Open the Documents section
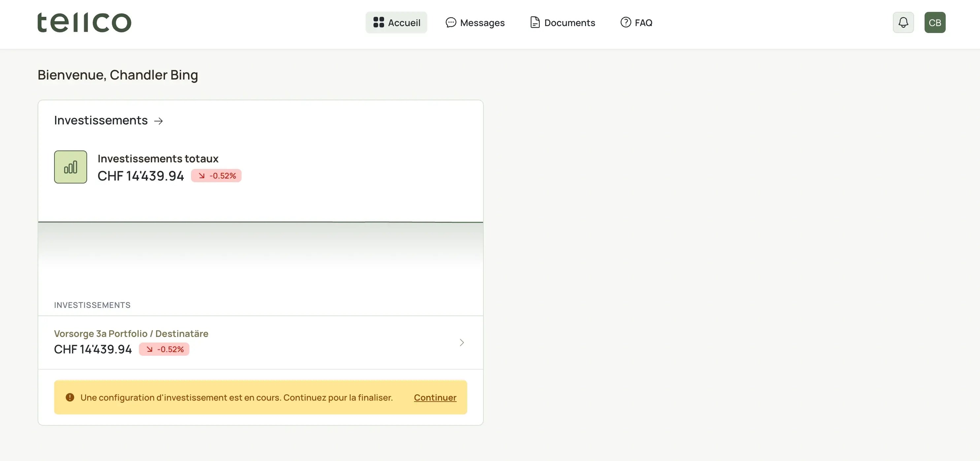The width and height of the screenshot is (980, 461). (x=562, y=22)
